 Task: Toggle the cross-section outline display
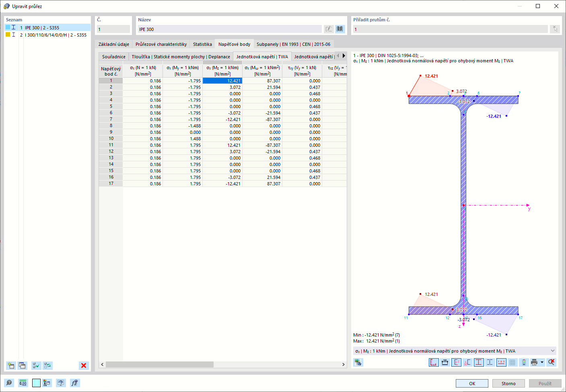tap(434, 362)
